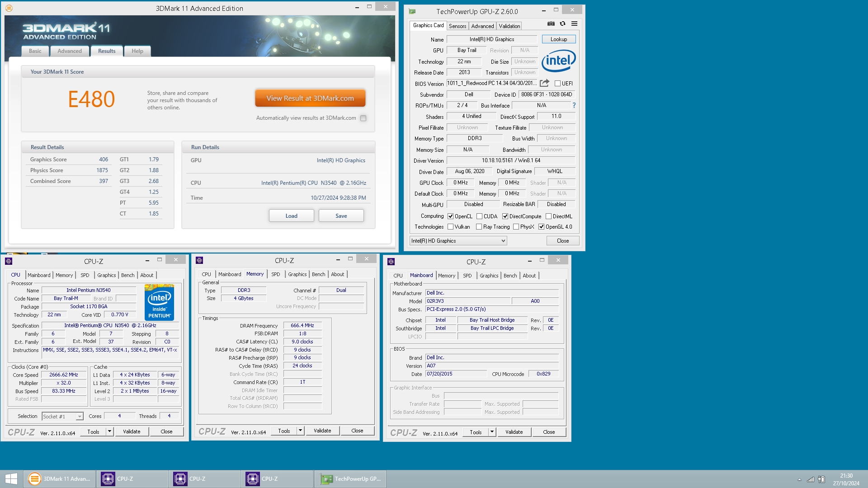The height and width of the screenshot is (488, 868).
Task: Click the 3DMark 11 title bar icon
Action: (9, 8)
